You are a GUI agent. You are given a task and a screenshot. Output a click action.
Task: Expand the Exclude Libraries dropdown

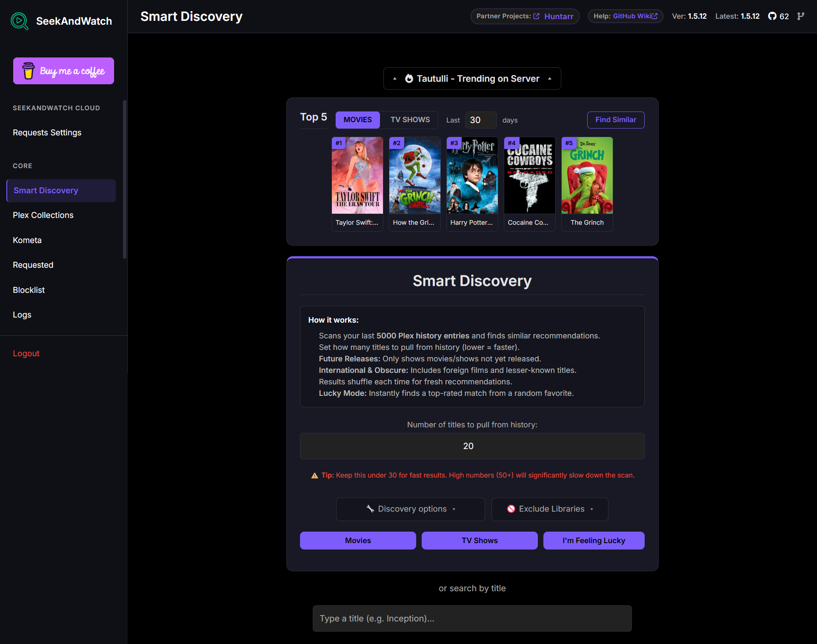tap(550, 509)
